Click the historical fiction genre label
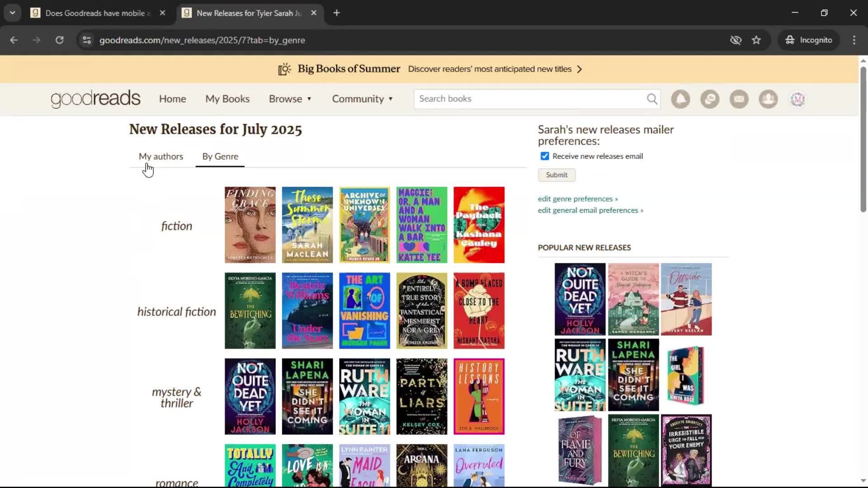This screenshot has height=488, width=868. [x=177, y=312]
